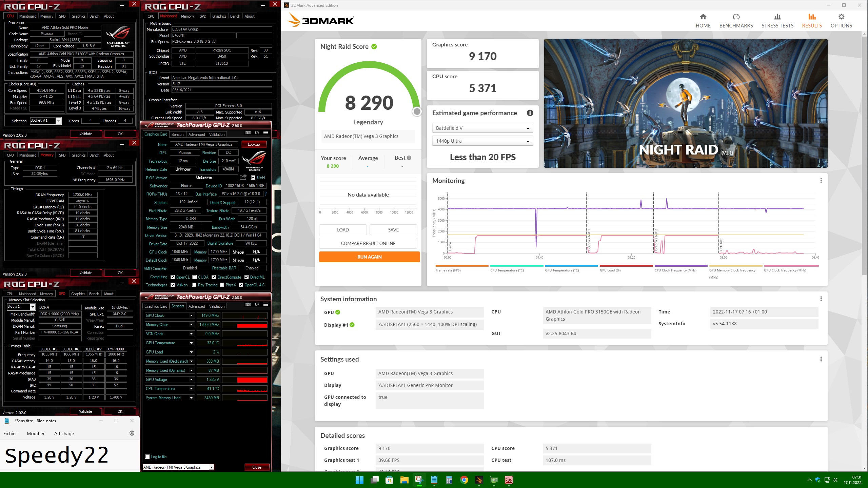Click Close button in GPU-Z Sensors window
This screenshot has height=488, width=868.
[x=257, y=467]
